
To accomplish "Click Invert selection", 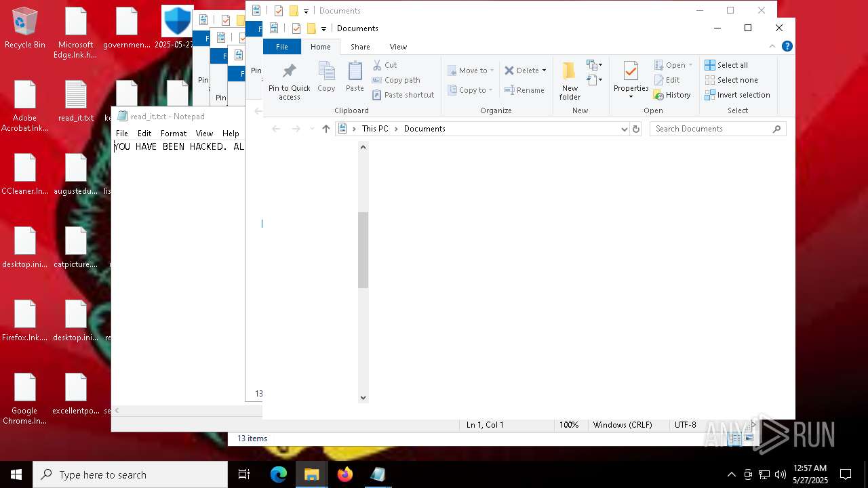I will (737, 95).
